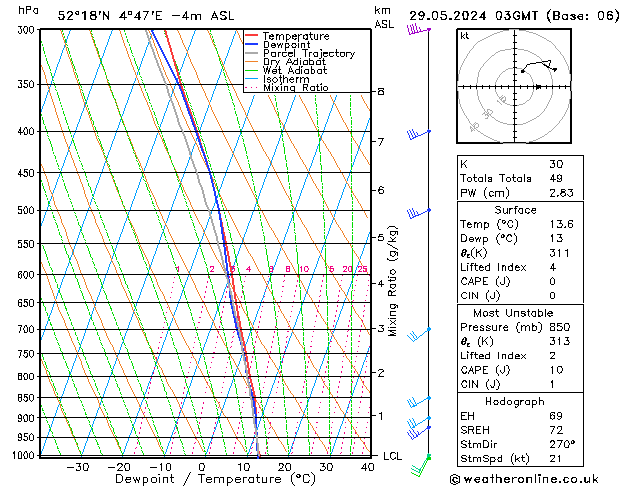Click the Dewpoint legend entry
Viewport: 629px width, 486px height.
(x=278, y=45)
